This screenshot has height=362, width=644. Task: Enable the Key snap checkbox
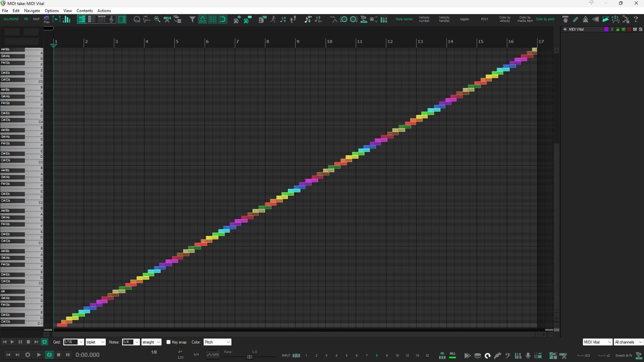tap(168, 342)
